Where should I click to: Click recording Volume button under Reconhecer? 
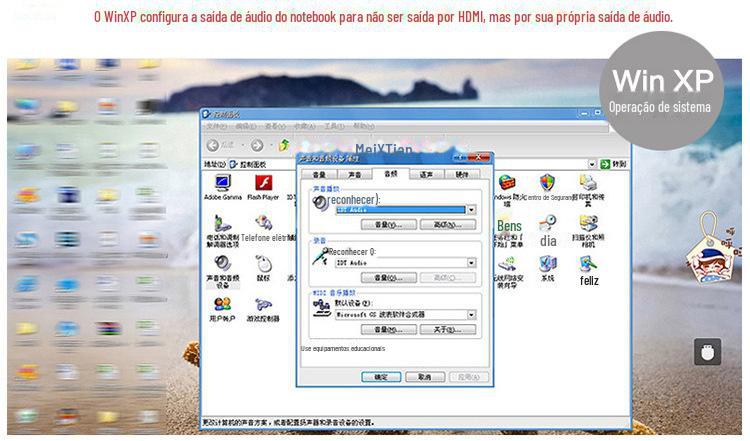click(x=388, y=277)
